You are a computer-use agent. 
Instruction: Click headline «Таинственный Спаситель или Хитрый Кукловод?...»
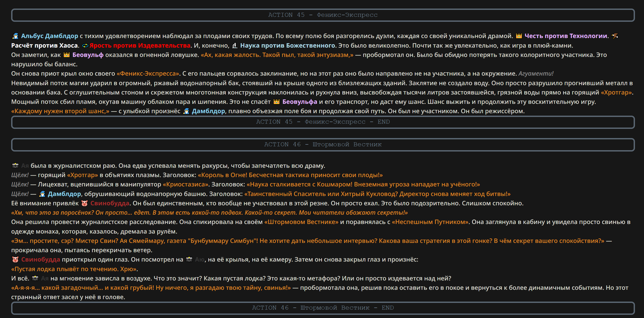pyautogui.click(x=377, y=194)
